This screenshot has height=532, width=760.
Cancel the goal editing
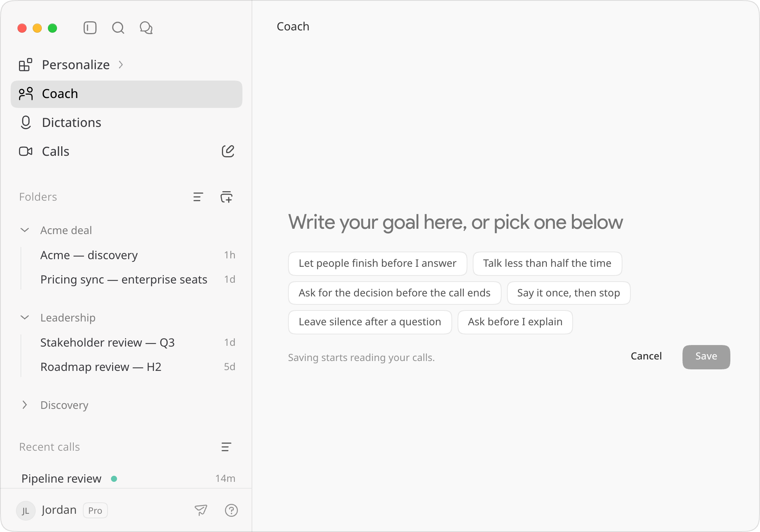(646, 356)
